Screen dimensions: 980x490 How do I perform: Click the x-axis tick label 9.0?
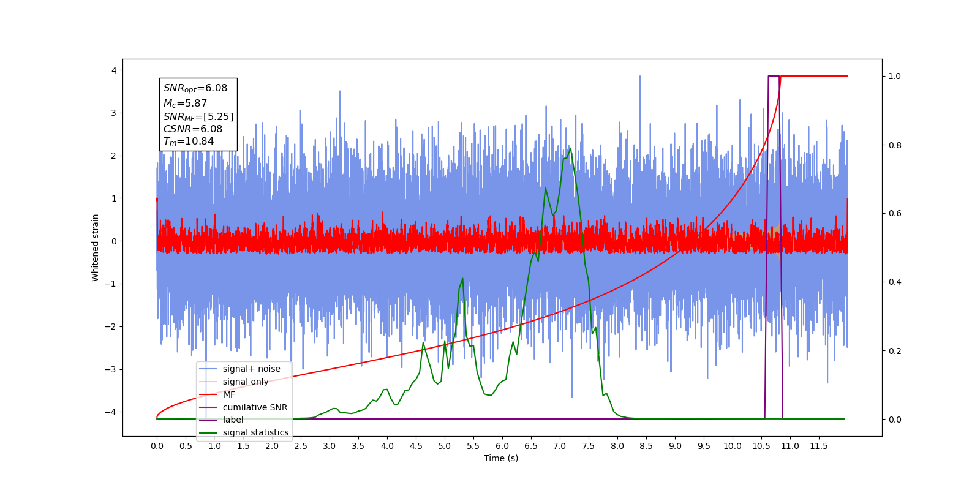(675, 446)
